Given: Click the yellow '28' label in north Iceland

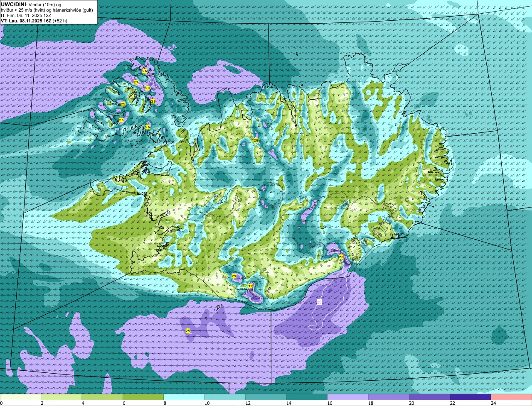Looking at the screenshot, I should (x=256, y=140).
